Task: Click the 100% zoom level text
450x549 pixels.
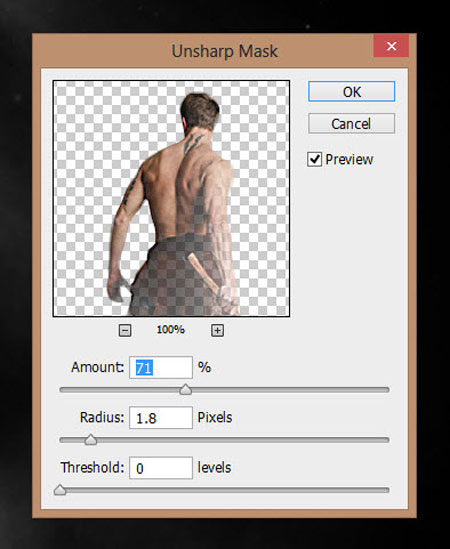Action: [x=171, y=329]
